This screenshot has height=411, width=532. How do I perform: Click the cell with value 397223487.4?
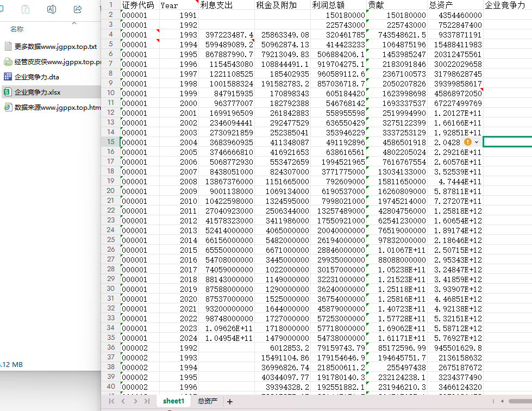pyautogui.click(x=227, y=35)
